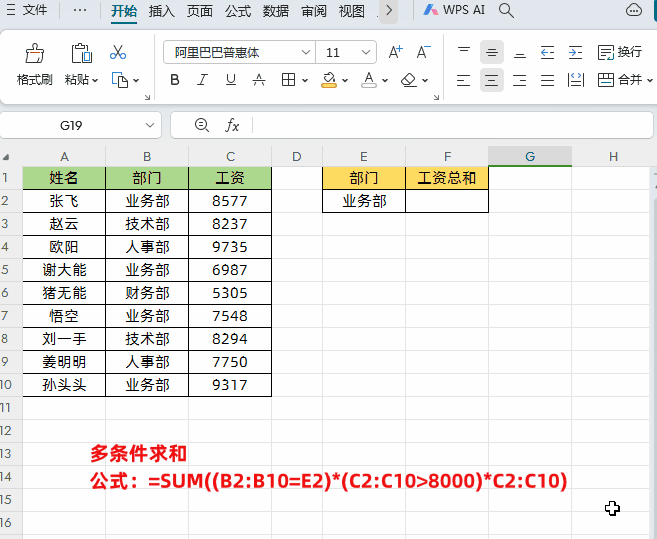Screen dimensions: 657x539
Task: Select cell C4 with value 9735
Action: (x=230, y=247)
